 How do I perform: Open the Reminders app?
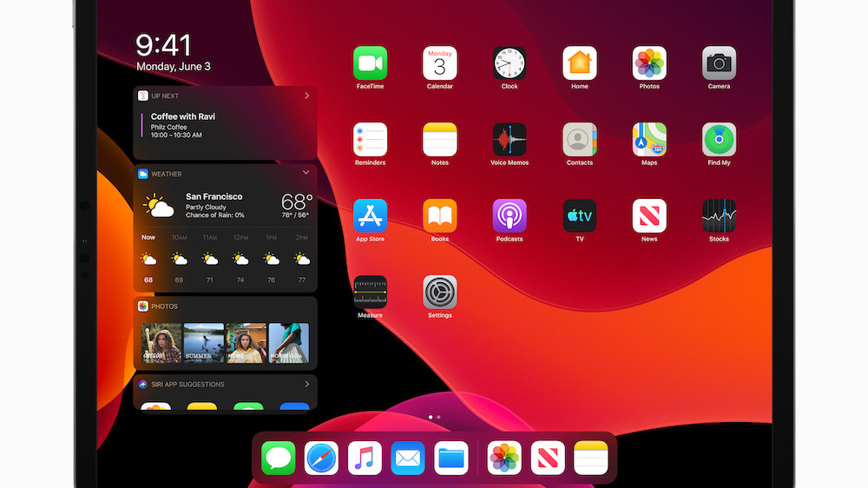tap(370, 140)
